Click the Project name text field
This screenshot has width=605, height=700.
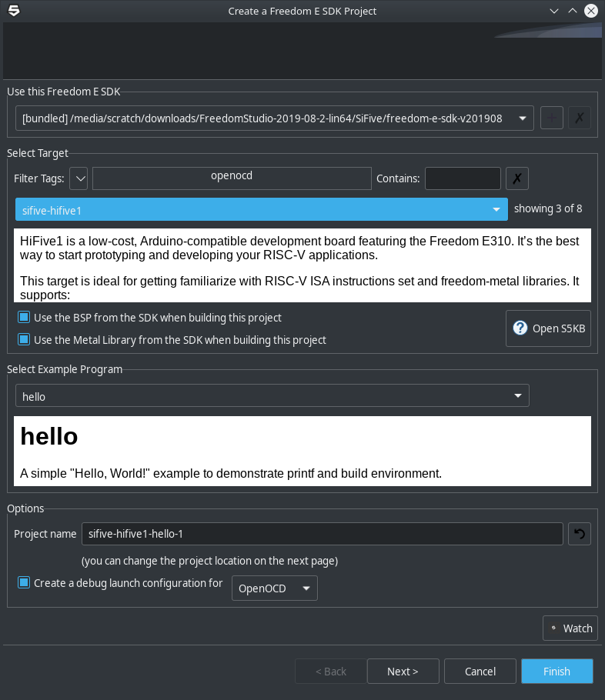[x=323, y=534]
